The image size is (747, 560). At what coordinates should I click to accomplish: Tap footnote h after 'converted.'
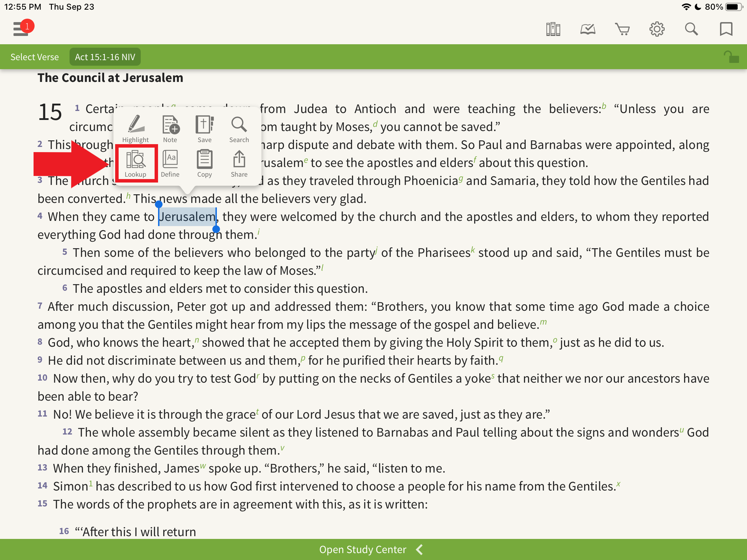[x=128, y=196]
